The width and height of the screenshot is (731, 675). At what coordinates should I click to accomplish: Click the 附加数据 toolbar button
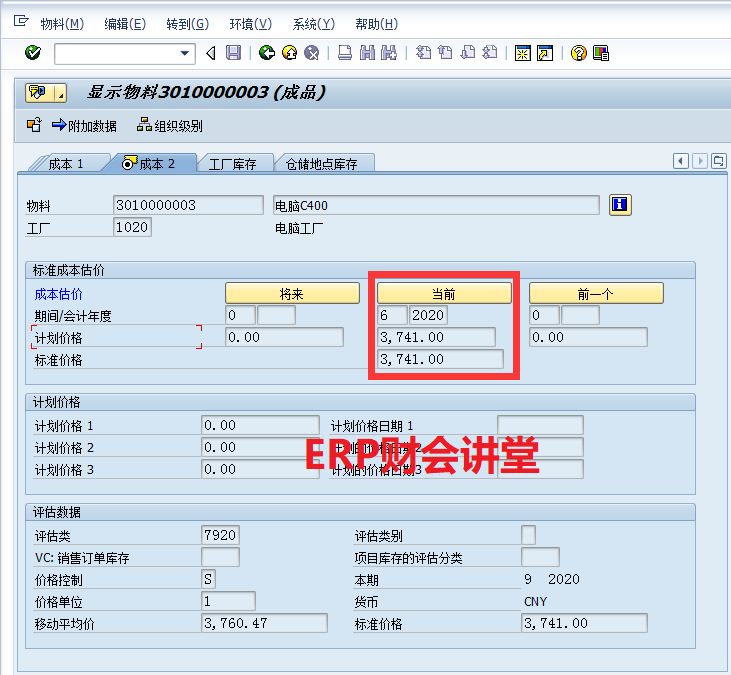point(84,126)
